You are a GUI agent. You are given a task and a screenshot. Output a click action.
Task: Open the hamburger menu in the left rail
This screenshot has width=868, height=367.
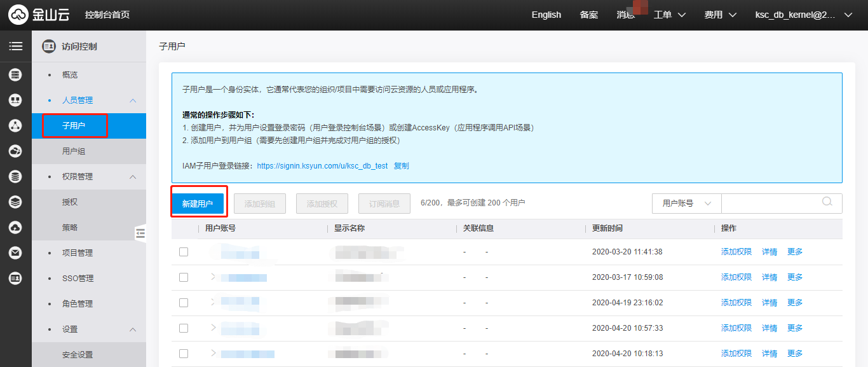pyautogui.click(x=15, y=46)
